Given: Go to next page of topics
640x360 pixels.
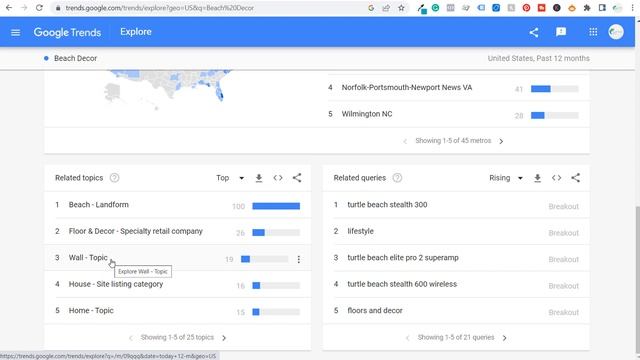Looking at the screenshot, I should point(224,338).
